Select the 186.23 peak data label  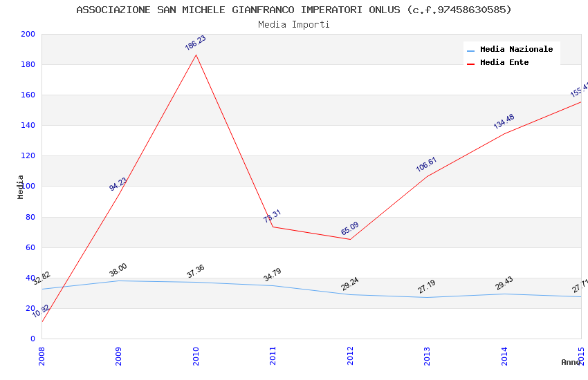[x=195, y=42]
